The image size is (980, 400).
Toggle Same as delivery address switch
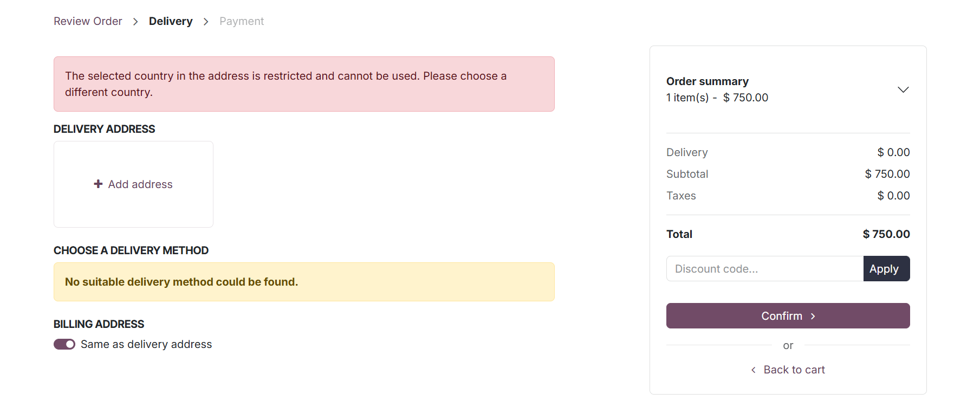coord(64,344)
